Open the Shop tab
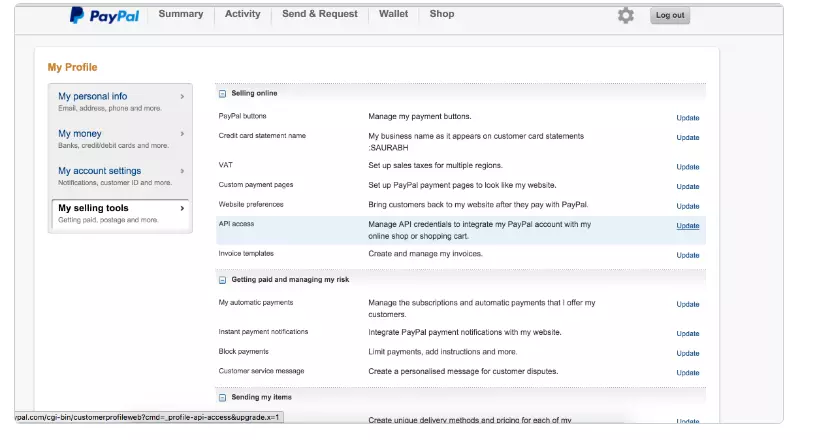 click(x=441, y=14)
